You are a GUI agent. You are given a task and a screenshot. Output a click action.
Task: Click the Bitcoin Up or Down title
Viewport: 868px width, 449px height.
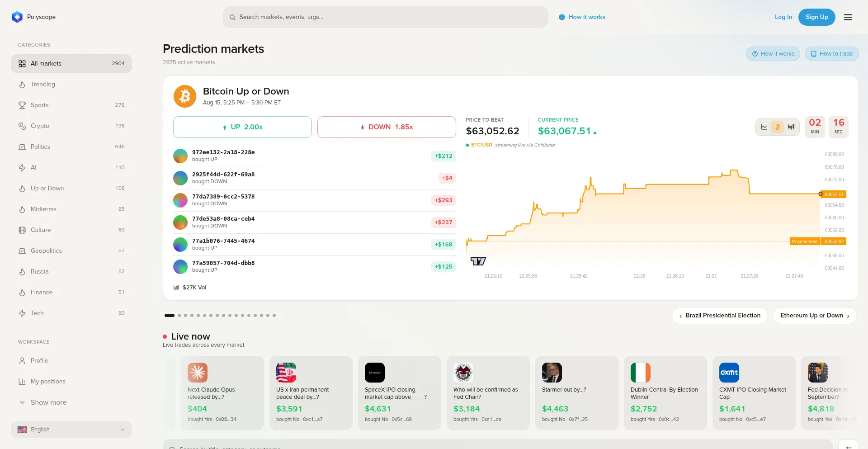point(246,91)
